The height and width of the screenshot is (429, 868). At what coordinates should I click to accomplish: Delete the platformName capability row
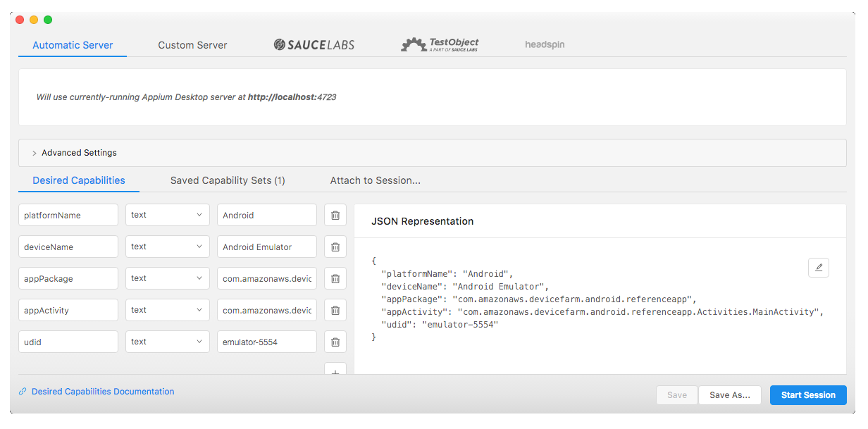click(x=335, y=216)
